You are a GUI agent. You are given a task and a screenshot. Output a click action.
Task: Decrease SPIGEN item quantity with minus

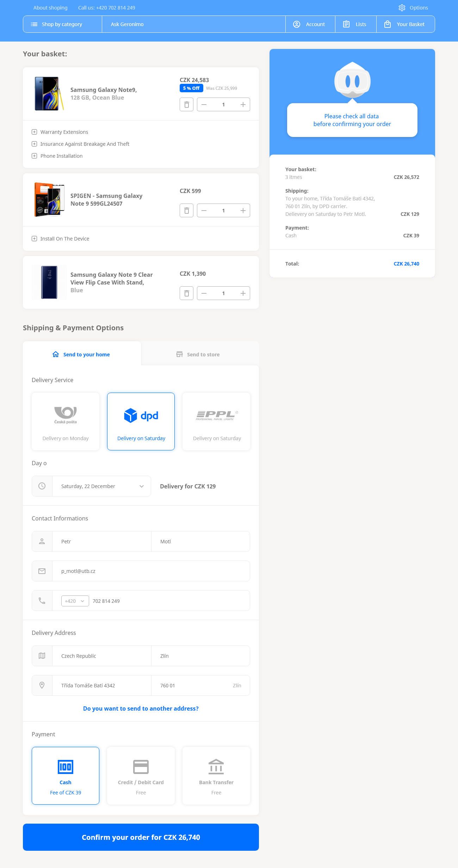(204, 211)
